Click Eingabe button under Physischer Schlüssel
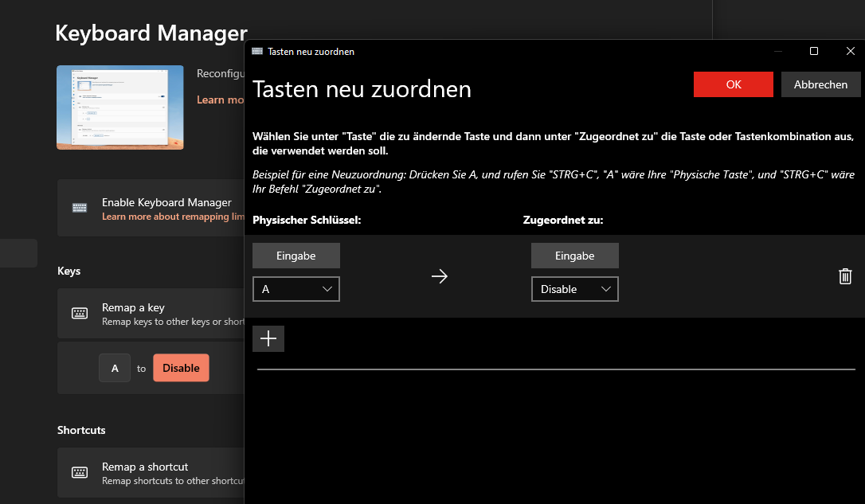865x504 pixels. [x=296, y=256]
